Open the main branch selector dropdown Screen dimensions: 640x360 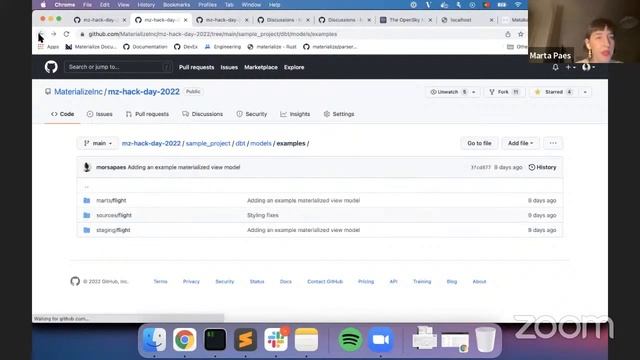(98, 143)
